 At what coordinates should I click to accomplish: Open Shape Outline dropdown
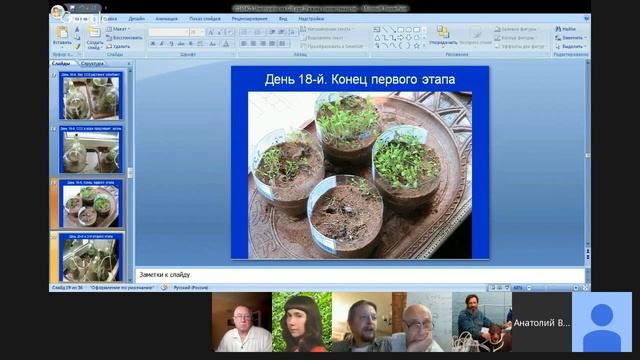[514, 38]
